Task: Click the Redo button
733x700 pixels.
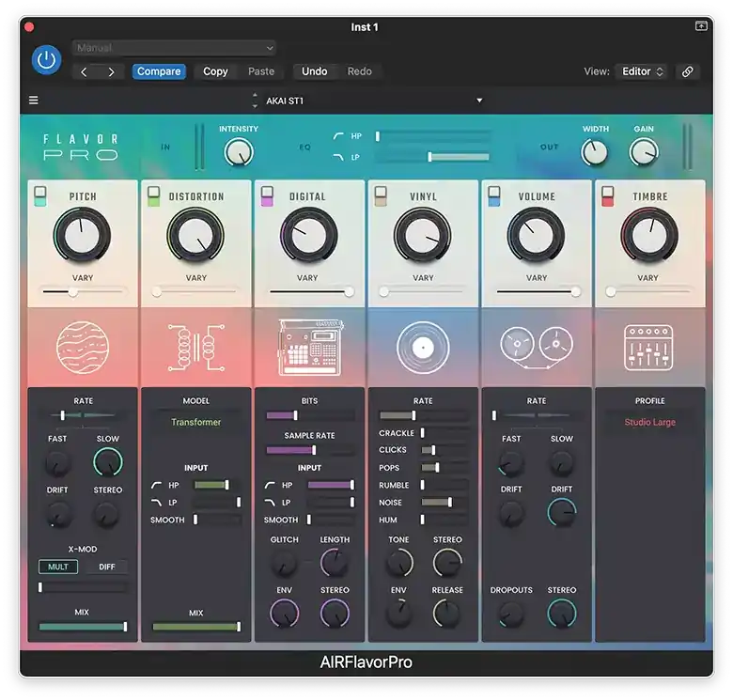Action: pyautogui.click(x=360, y=71)
